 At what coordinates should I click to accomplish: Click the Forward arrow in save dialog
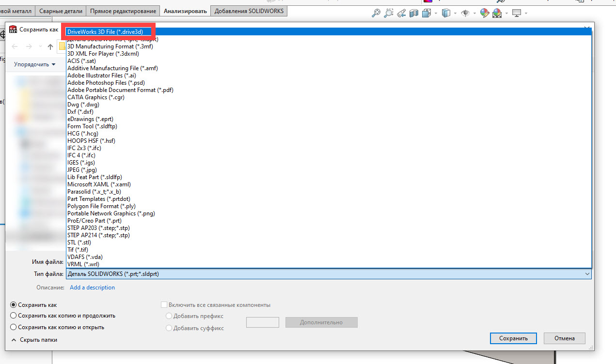tap(29, 46)
